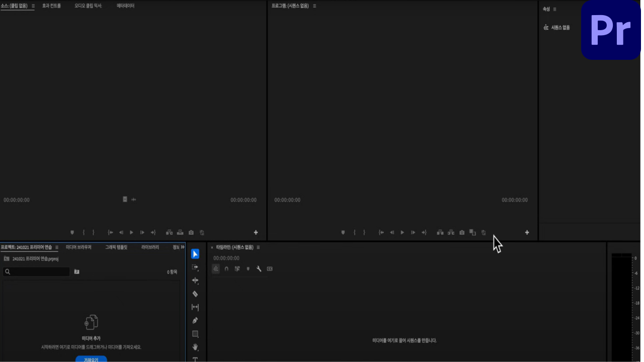
Task: Open Program panel hamburger menu
Action: 314,6
